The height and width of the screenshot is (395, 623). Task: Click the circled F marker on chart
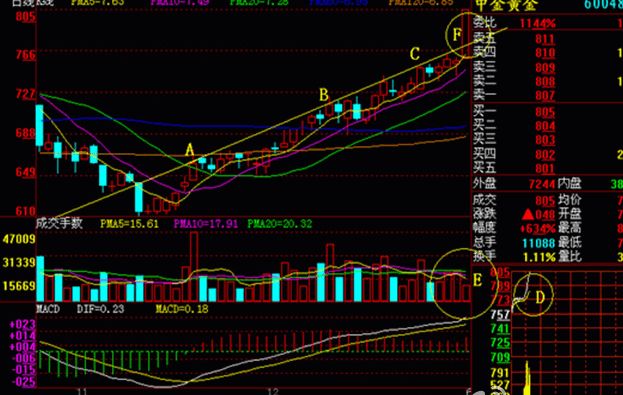(x=457, y=35)
